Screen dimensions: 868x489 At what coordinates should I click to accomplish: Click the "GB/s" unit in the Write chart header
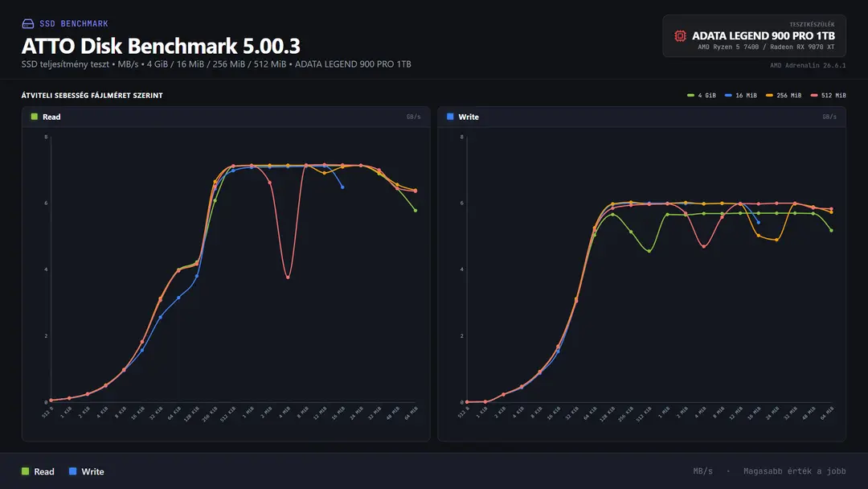tap(829, 117)
